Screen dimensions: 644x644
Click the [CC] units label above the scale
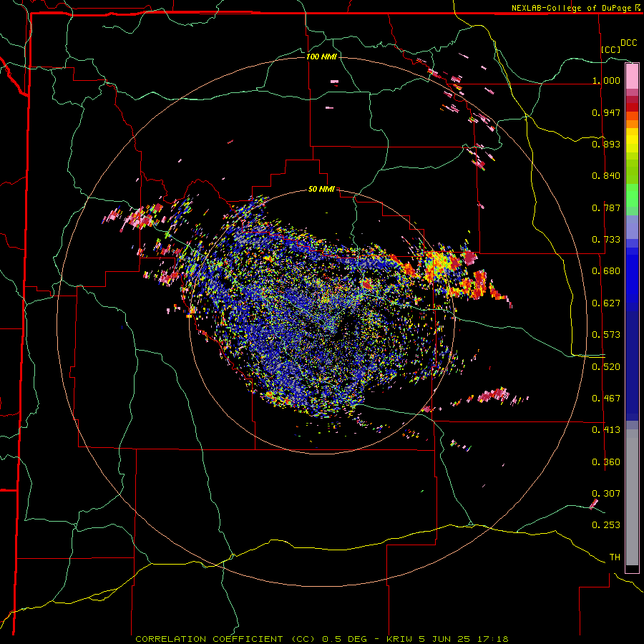tap(610, 49)
